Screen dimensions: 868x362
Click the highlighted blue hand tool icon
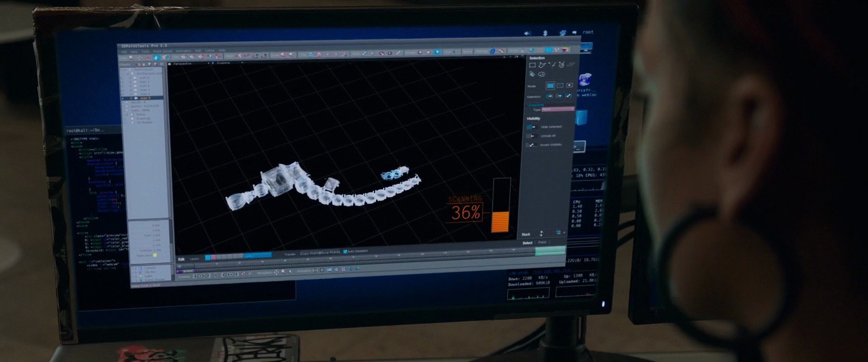[156, 57]
